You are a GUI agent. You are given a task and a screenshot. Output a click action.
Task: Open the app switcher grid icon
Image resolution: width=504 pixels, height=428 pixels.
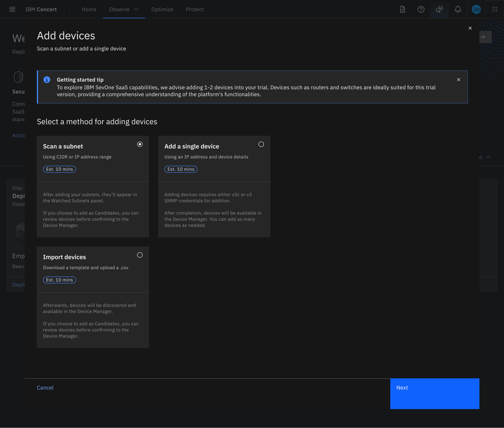pyautogui.click(x=495, y=9)
